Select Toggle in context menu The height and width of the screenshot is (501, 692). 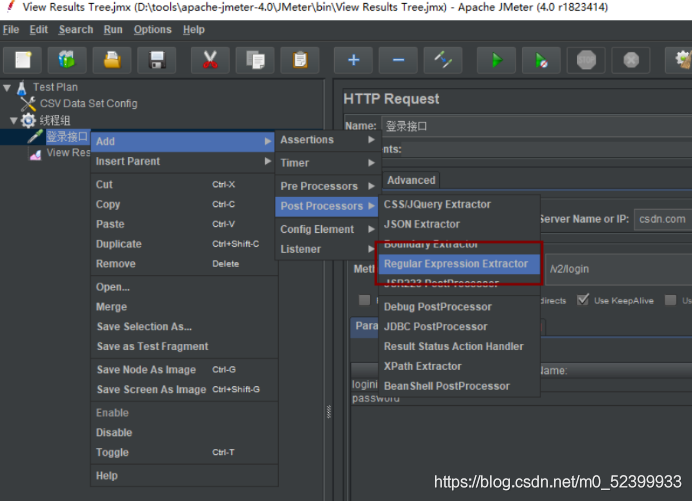(184, 452)
